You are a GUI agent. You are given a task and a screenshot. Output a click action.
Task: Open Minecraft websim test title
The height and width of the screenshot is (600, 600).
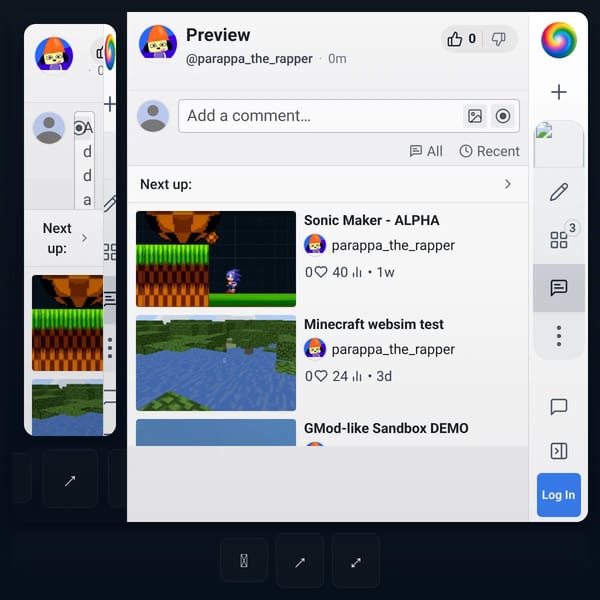374,324
